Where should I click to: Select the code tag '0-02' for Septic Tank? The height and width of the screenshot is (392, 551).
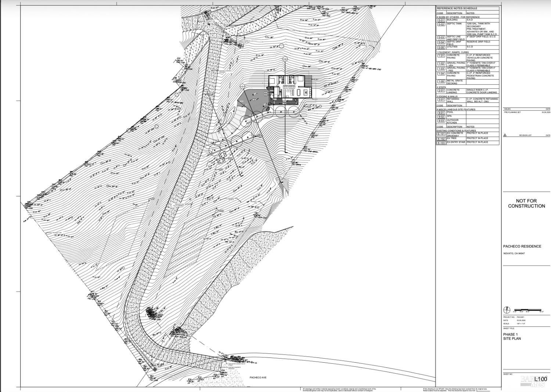pos(441,25)
